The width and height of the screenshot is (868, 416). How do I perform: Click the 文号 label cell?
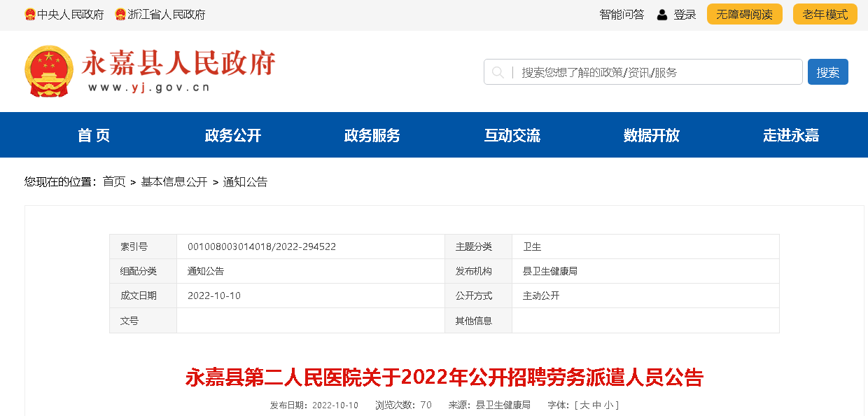(x=143, y=320)
